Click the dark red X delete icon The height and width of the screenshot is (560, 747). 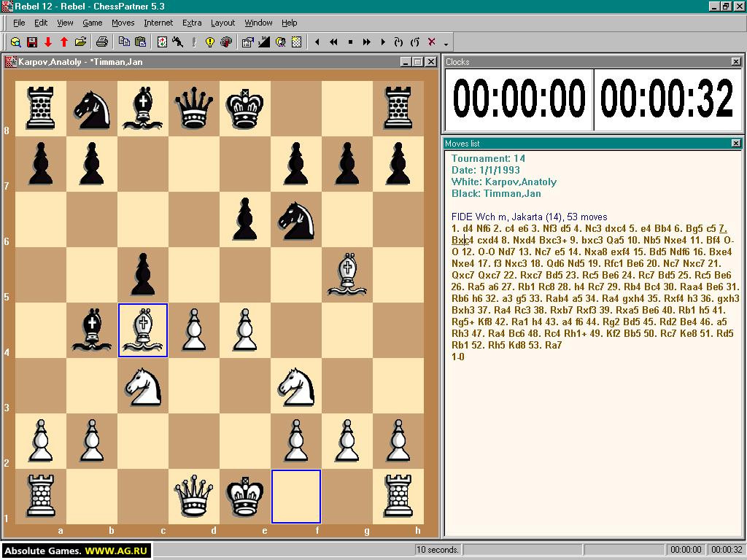(431, 42)
